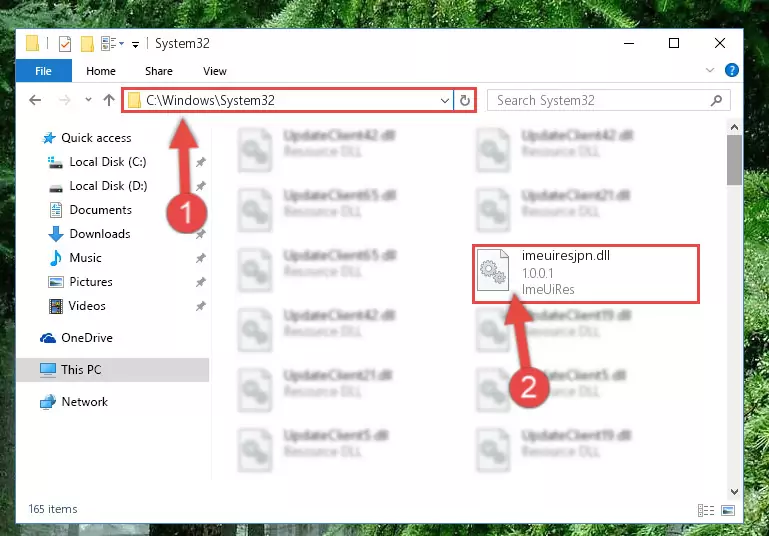Expand the ribbon with the chevron
Viewport: 769px width, 536px height.
[x=710, y=70]
